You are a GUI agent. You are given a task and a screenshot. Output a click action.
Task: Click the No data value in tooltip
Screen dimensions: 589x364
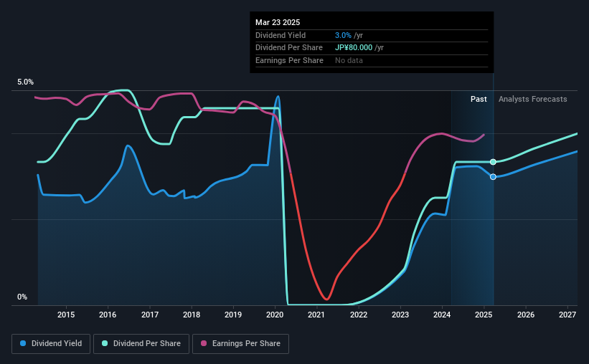point(349,60)
